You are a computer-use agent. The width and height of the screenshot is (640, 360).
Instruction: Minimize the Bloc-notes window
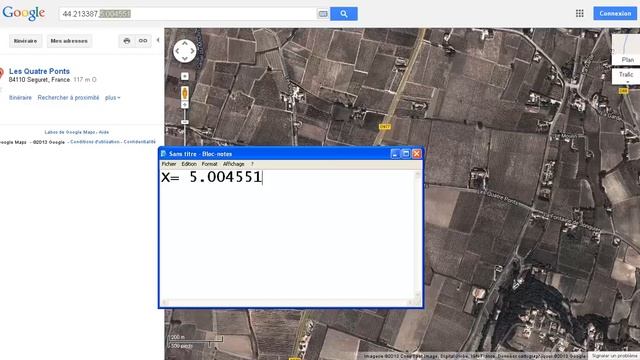[394, 154]
